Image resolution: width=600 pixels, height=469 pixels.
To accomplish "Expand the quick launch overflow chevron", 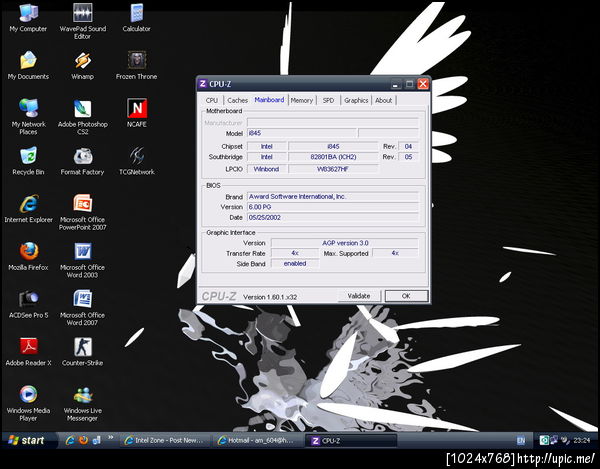I will 111,438.
